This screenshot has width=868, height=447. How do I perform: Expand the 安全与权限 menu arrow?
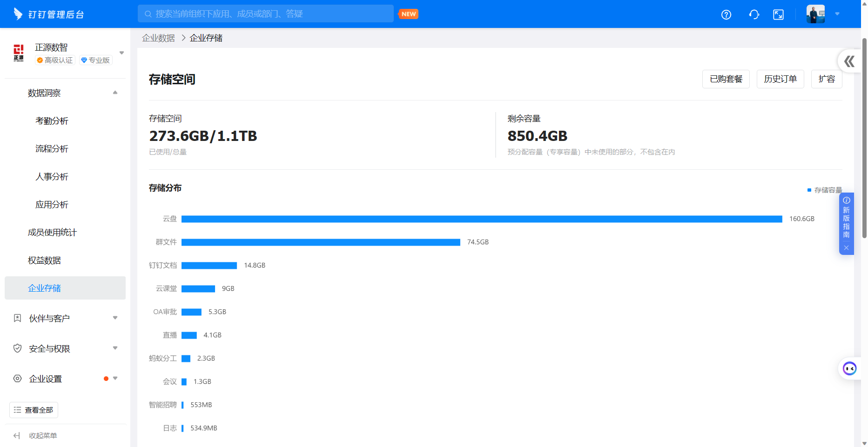coord(115,348)
